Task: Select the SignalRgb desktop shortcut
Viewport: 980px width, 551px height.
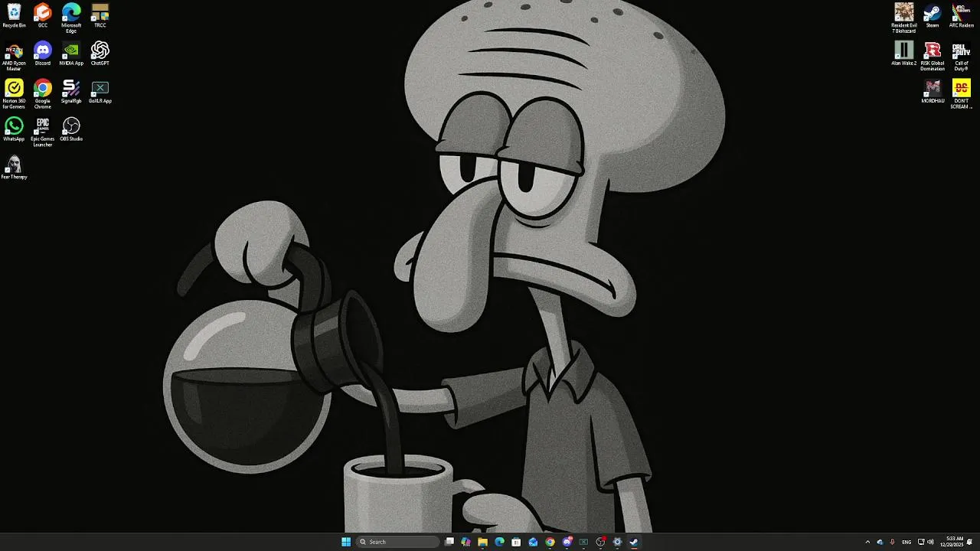Action: click(x=71, y=91)
